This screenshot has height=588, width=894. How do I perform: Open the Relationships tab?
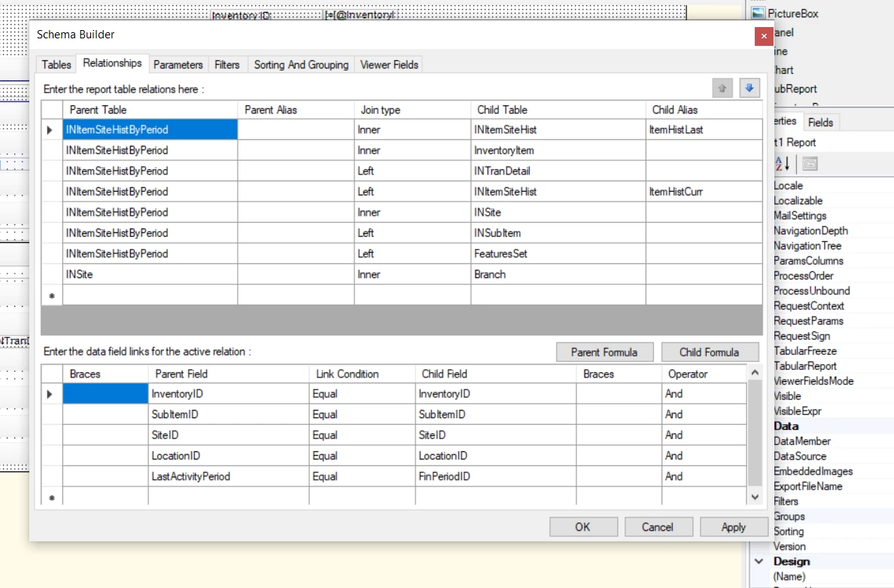[x=112, y=63]
